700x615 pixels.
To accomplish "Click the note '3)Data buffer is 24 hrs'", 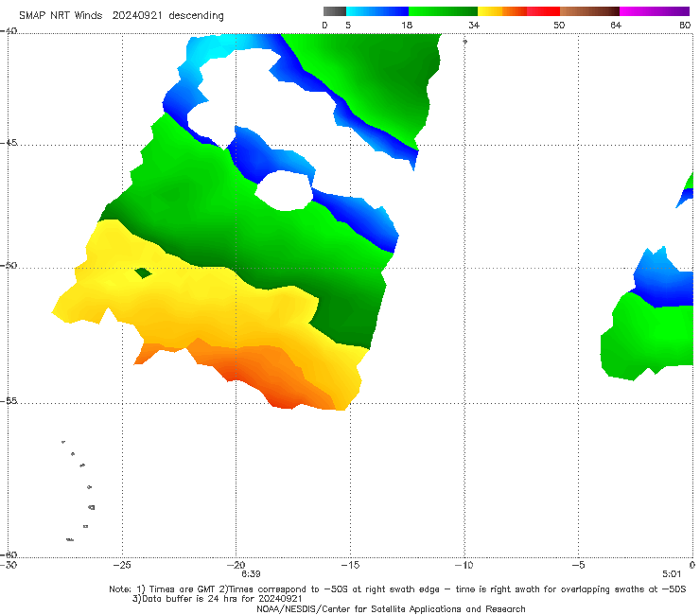I will coord(217,599).
